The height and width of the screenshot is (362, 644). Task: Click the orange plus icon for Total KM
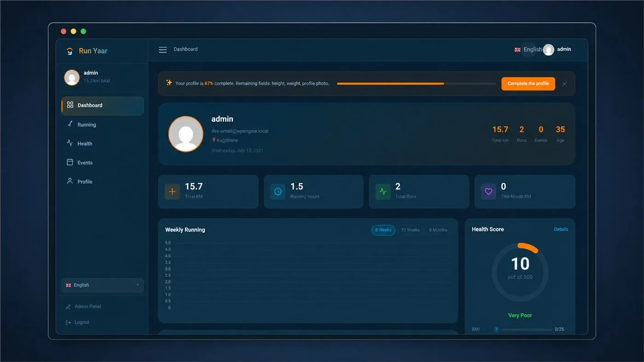coord(172,192)
